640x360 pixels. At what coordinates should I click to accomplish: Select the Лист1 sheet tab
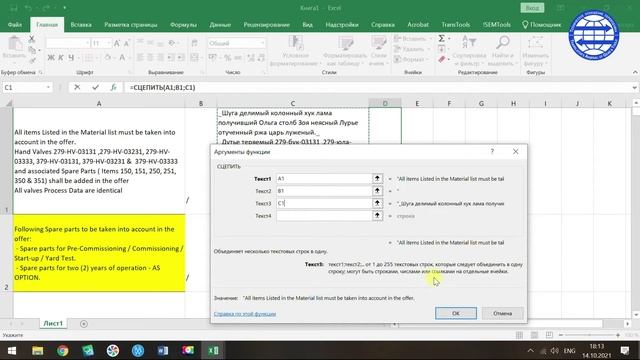[53, 323]
